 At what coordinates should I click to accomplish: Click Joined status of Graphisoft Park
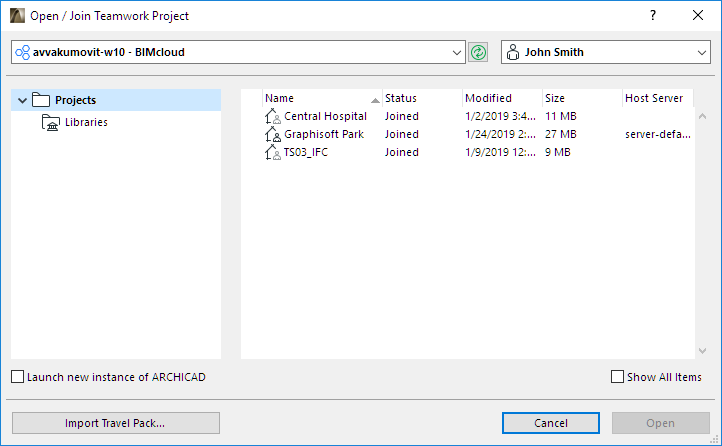pos(402,134)
